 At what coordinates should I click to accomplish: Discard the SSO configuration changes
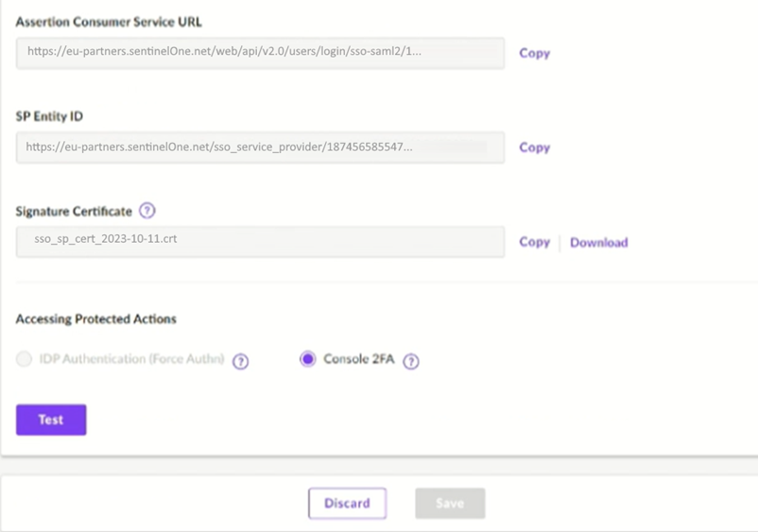point(347,504)
